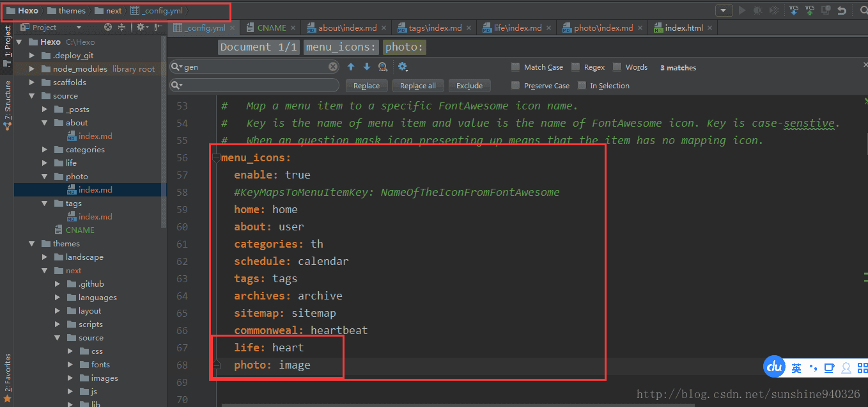The height and width of the screenshot is (407, 868).
Task: Click the Revert undo arrow icon
Action: pos(842,10)
